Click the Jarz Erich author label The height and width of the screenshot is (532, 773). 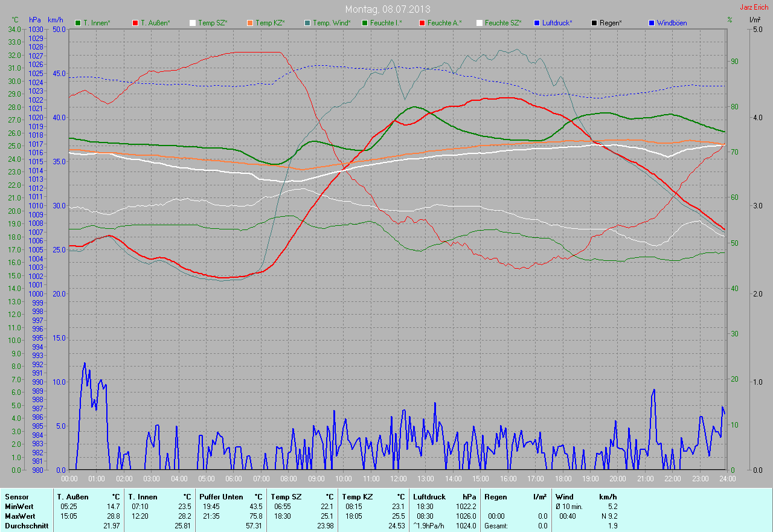tap(754, 7)
